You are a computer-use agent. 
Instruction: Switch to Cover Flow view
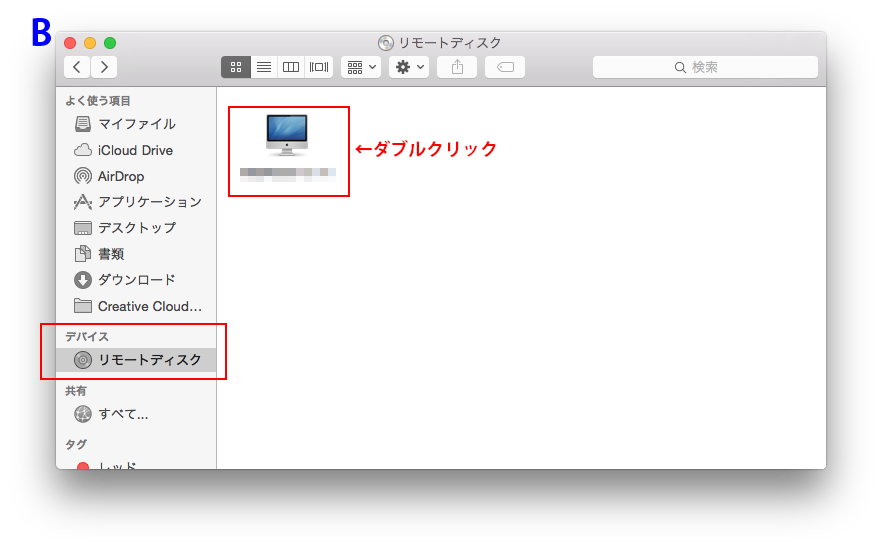click(319, 67)
